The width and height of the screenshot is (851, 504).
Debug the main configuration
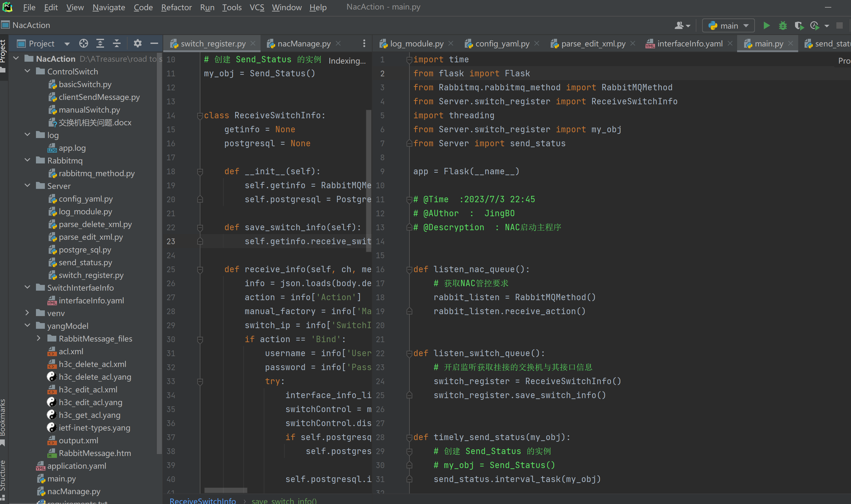click(x=783, y=25)
